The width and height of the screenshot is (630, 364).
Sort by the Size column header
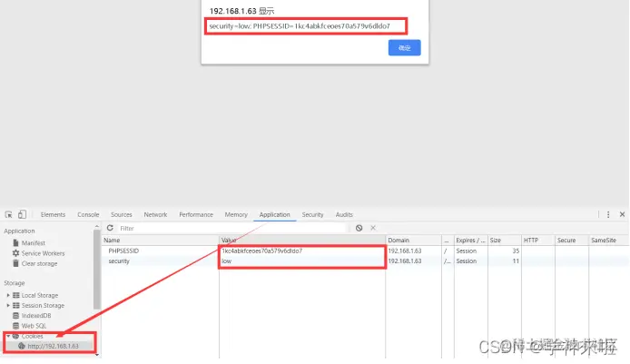pyautogui.click(x=505, y=240)
